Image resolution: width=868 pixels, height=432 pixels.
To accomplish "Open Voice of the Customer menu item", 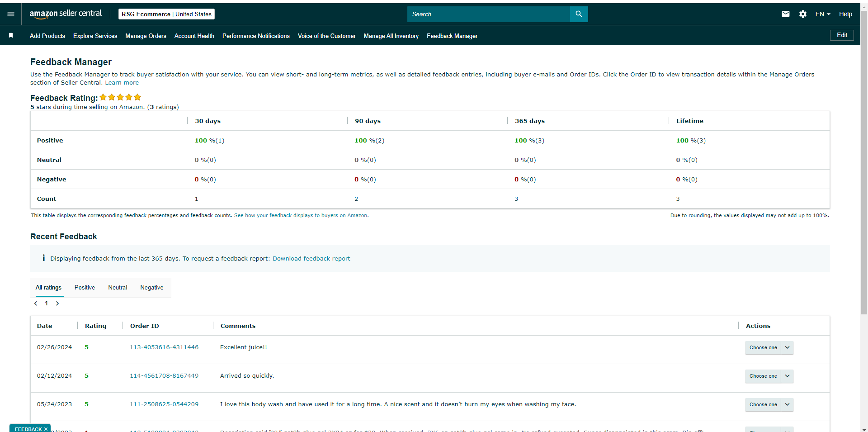I will (327, 36).
